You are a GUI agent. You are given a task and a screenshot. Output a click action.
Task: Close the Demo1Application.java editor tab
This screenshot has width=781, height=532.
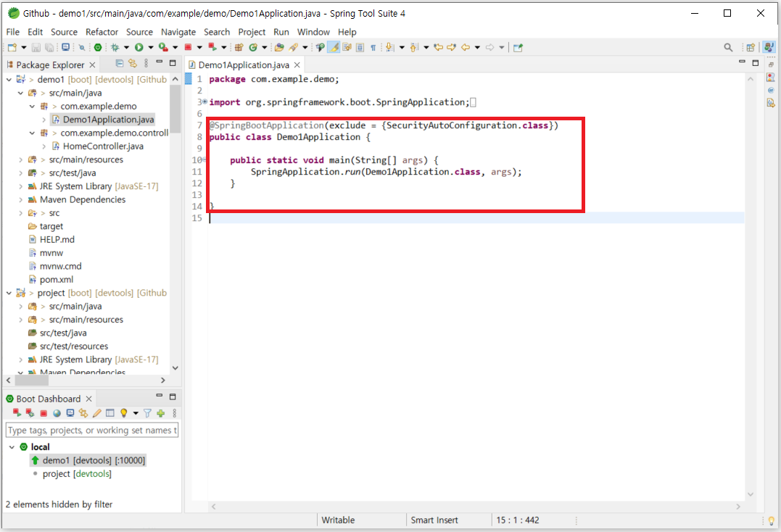[297, 65]
